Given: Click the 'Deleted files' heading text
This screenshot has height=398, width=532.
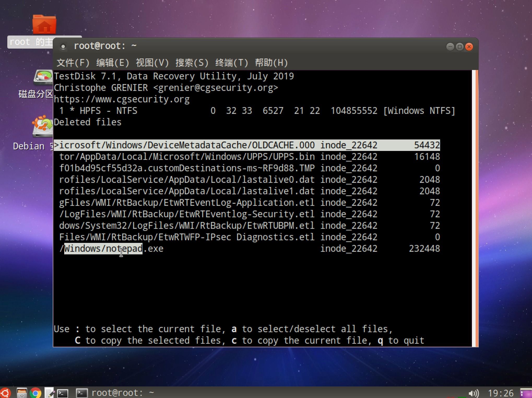Looking at the screenshot, I should tap(88, 122).
